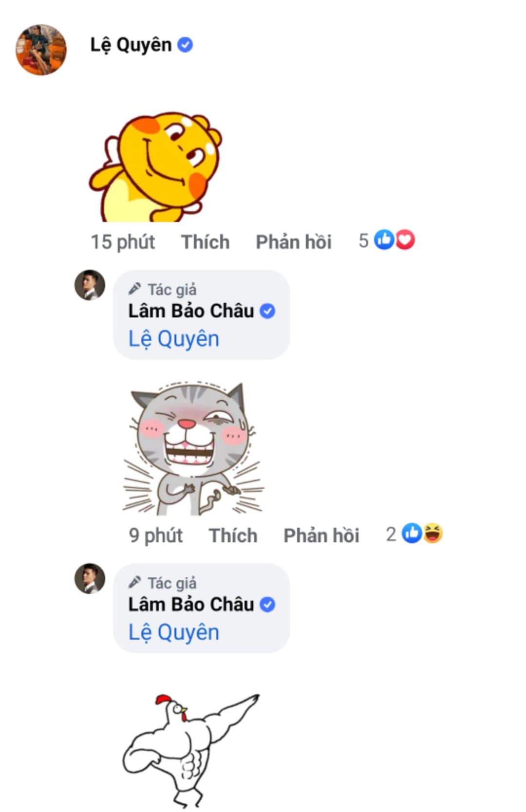Screen dimensions: 526x812
Task: Click Lệ Quyên's name at top
Action: click(131, 45)
